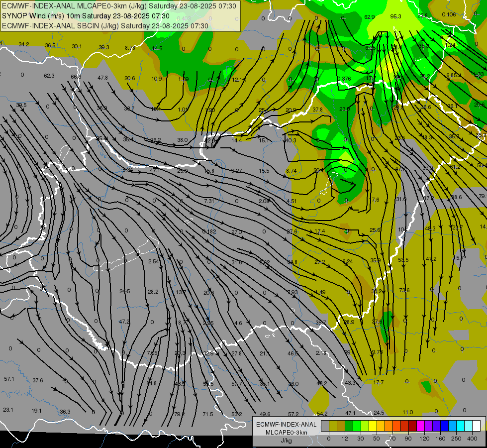
Task: Click the map value 27.0
Action: coord(236,232)
